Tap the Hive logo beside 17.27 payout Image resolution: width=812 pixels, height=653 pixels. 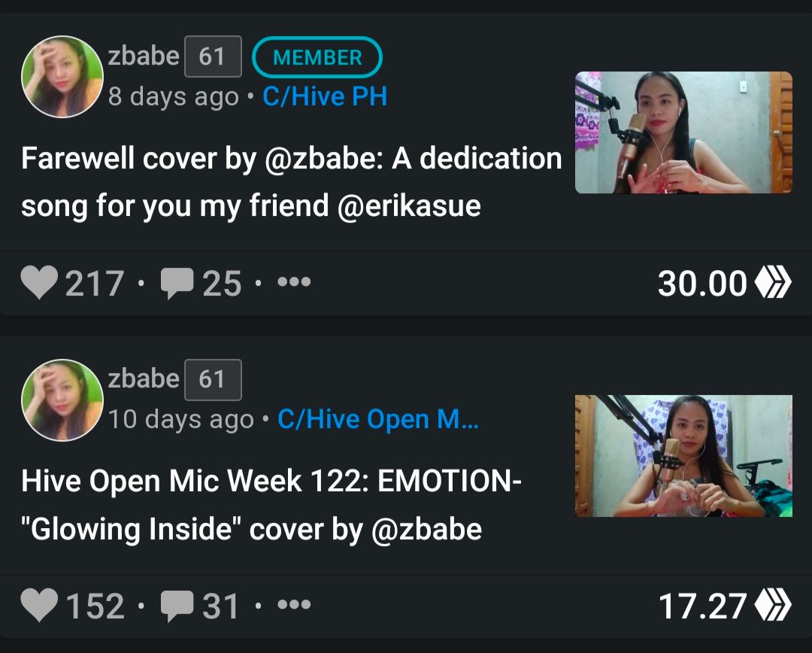pos(773,605)
